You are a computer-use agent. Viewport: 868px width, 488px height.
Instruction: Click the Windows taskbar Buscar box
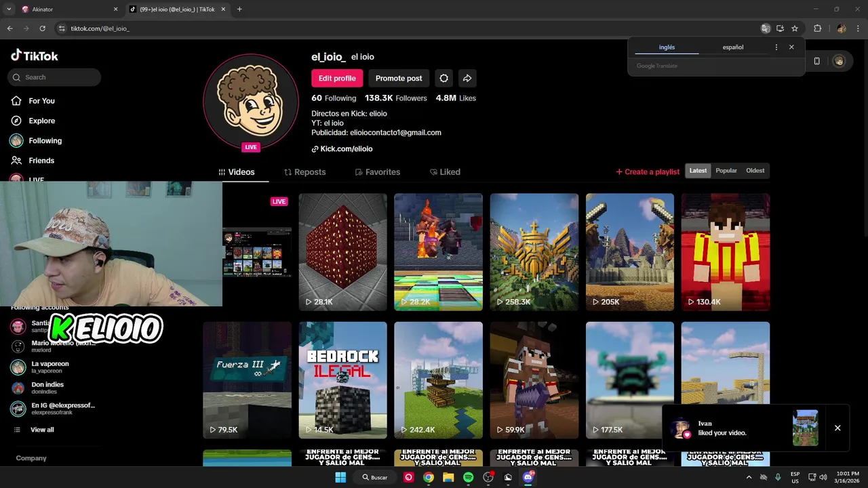(374, 477)
